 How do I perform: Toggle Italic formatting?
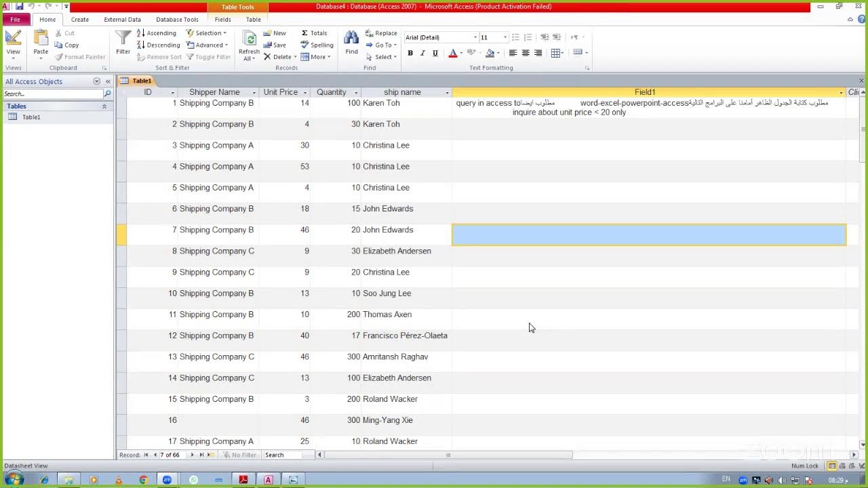pyautogui.click(x=422, y=53)
